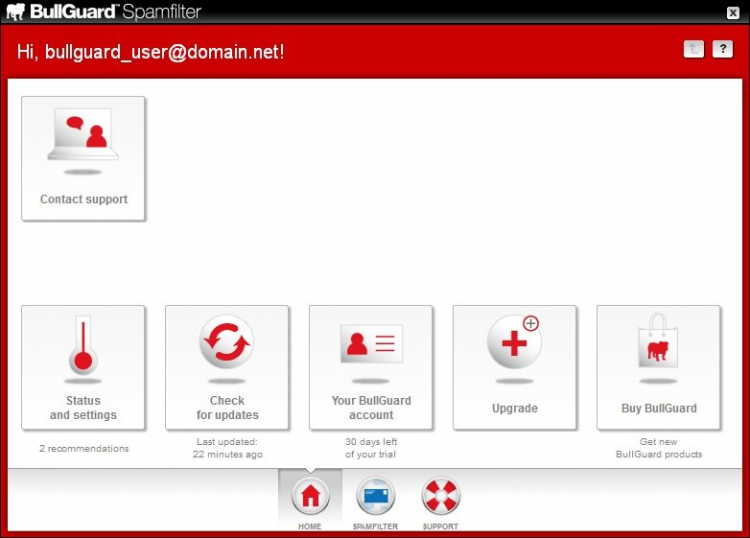The image size is (750, 538).
Task: Click the question mark help button
Action: pyautogui.click(x=722, y=49)
